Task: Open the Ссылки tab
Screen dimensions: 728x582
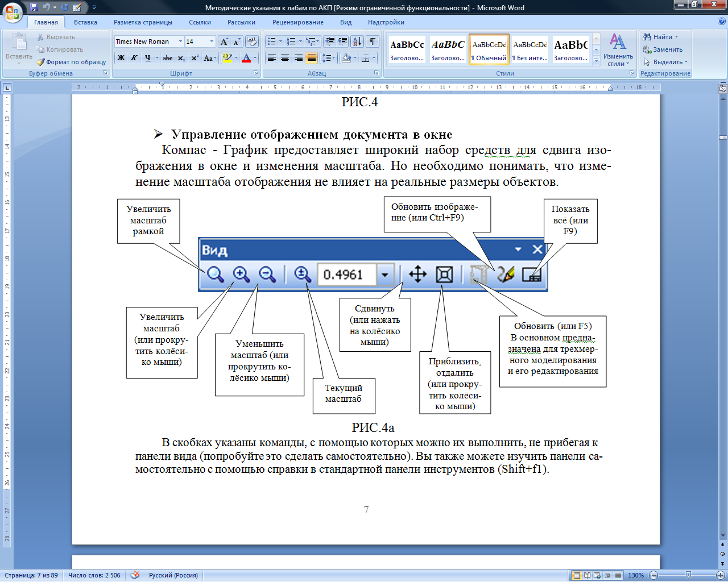Action: 200,22
